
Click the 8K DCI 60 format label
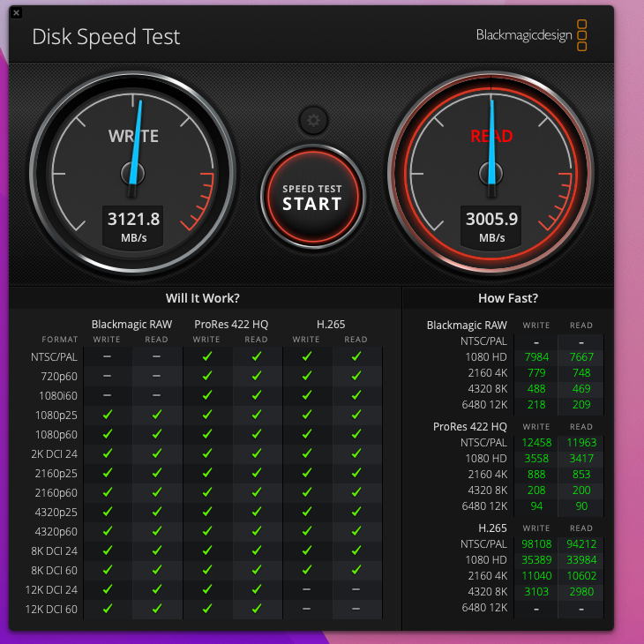point(54,571)
